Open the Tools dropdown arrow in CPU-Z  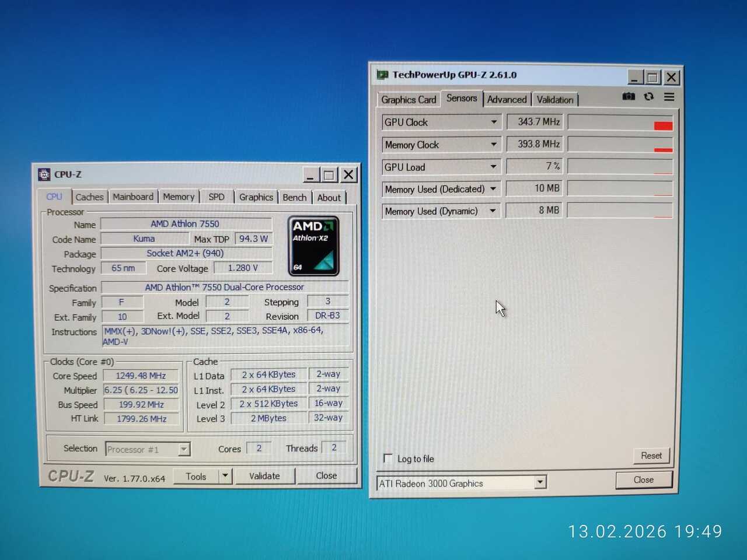(x=225, y=476)
